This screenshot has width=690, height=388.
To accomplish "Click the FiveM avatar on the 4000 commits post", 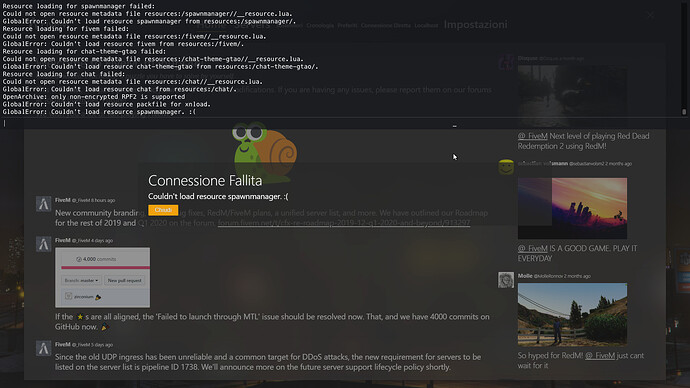I will (x=43, y=244).
